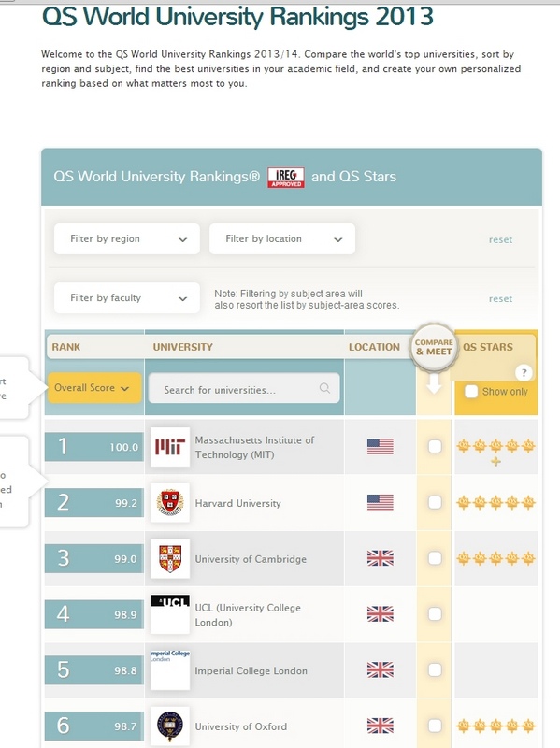
Task: Click the QS Stars question mark help icon
Action: pyautogui.click(x=524, y=372)
